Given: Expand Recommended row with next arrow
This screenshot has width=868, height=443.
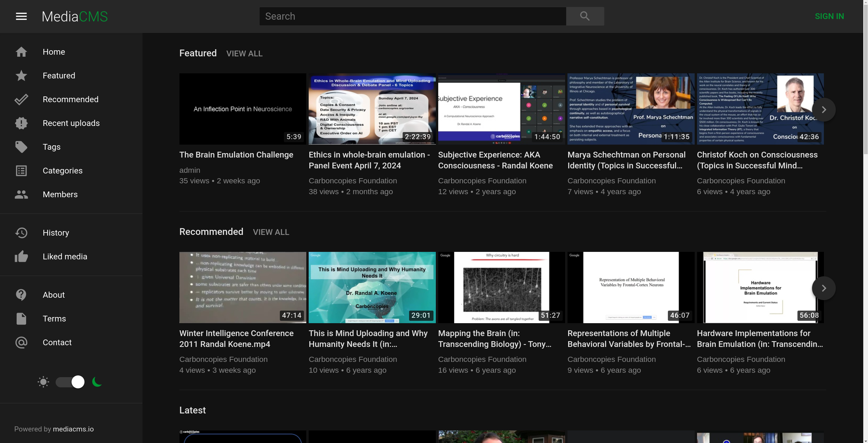Looking at the screenshot, I should (x=824, y=288).
